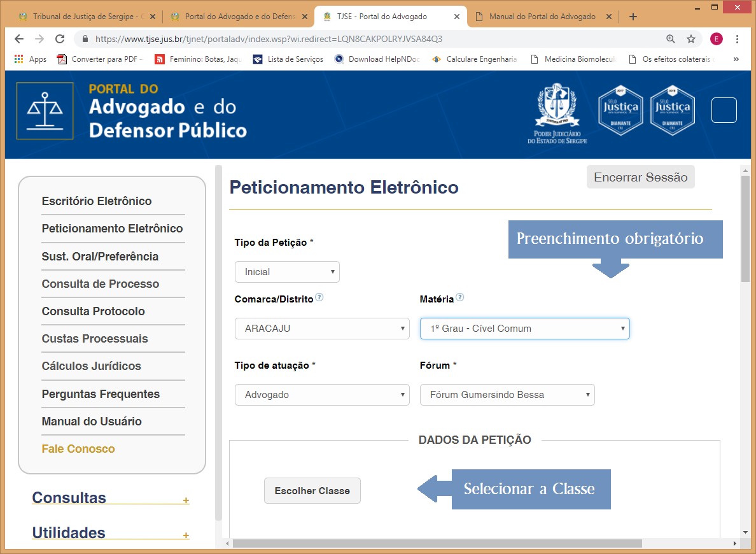The image size is (756, 554).
Task: Select Custas Processuais in the sidebar menu
Action: 95,339
